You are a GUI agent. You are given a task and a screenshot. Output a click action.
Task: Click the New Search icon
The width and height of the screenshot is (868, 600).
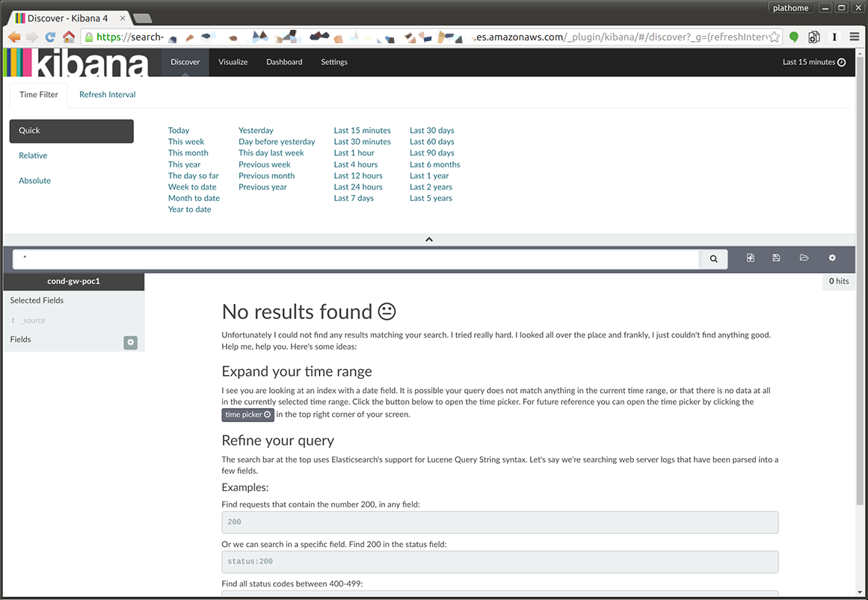tap(750, 258)
